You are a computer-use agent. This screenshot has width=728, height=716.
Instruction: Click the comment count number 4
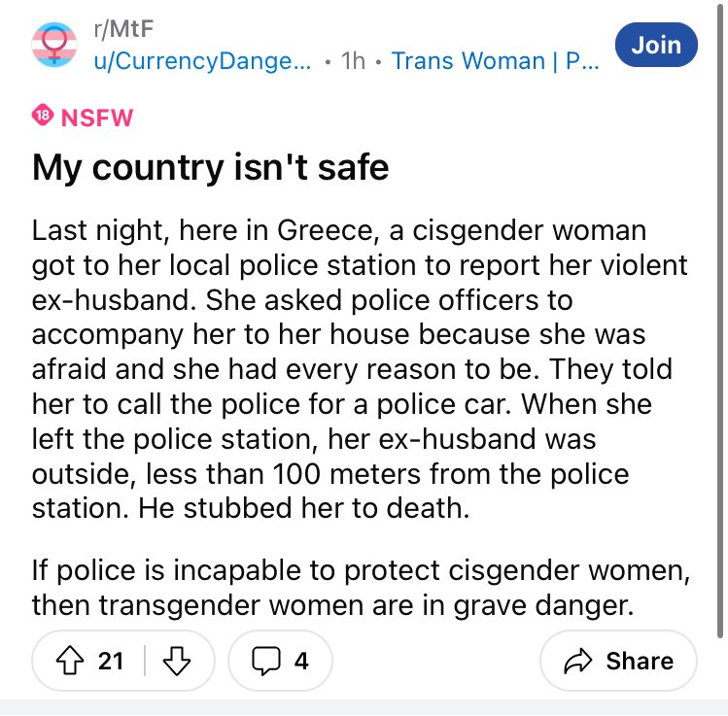[x=301, y=661]
